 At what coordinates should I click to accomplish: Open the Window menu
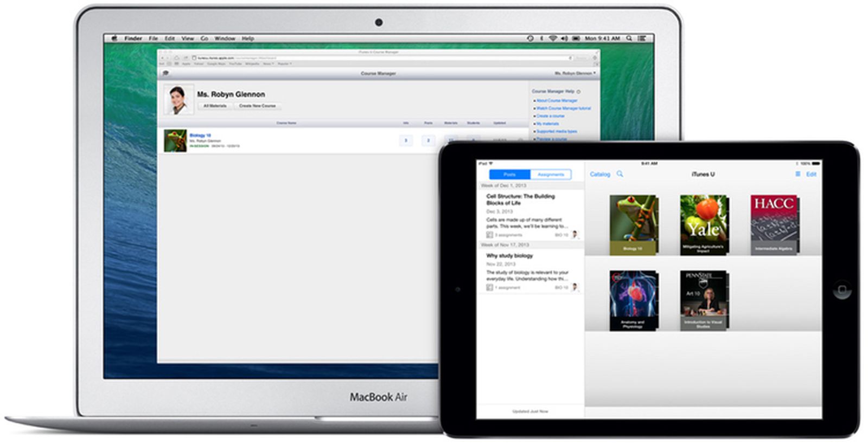click(225, 38)
